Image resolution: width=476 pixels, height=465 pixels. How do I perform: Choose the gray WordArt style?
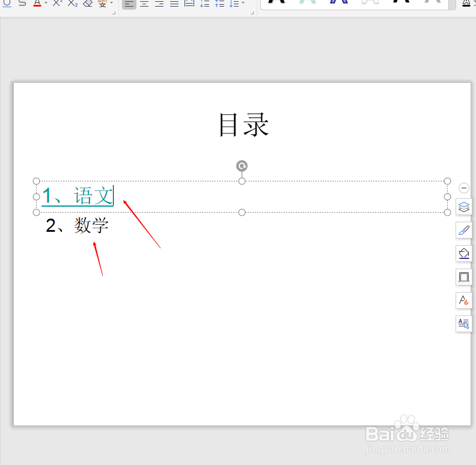[433, 2]
